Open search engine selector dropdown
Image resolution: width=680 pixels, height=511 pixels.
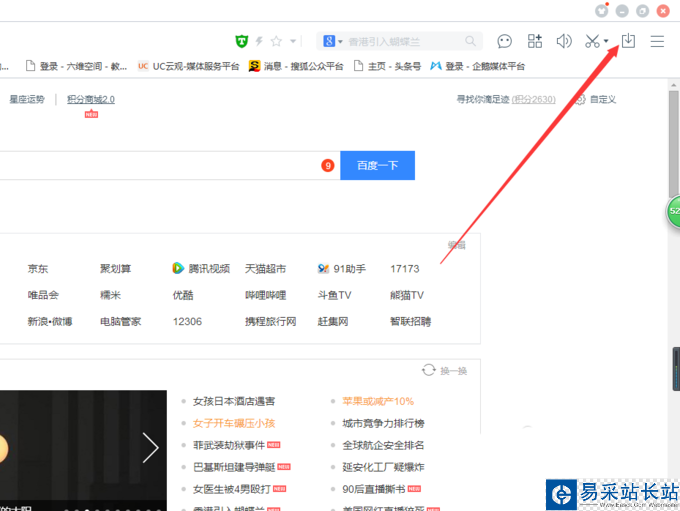point(333,42)
